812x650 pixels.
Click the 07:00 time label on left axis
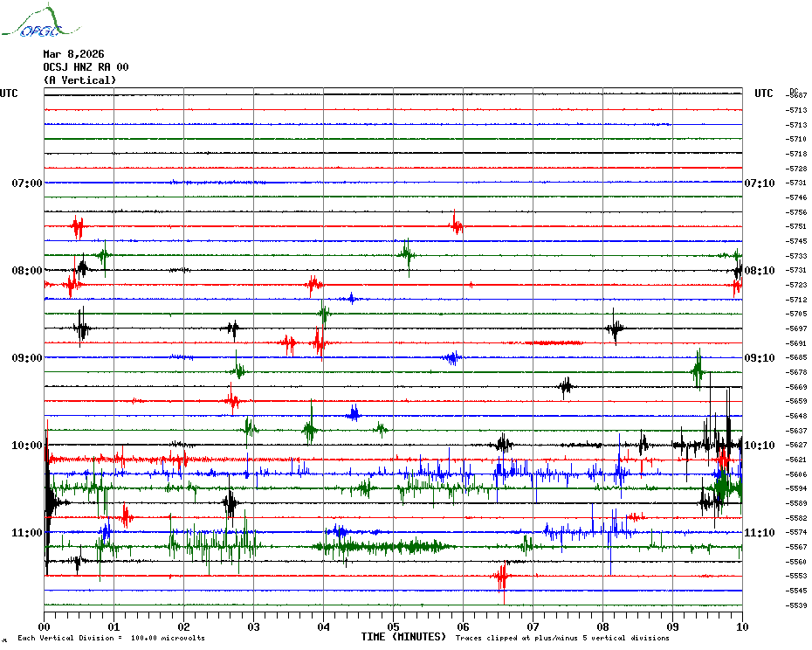click(x=26, y=183)
